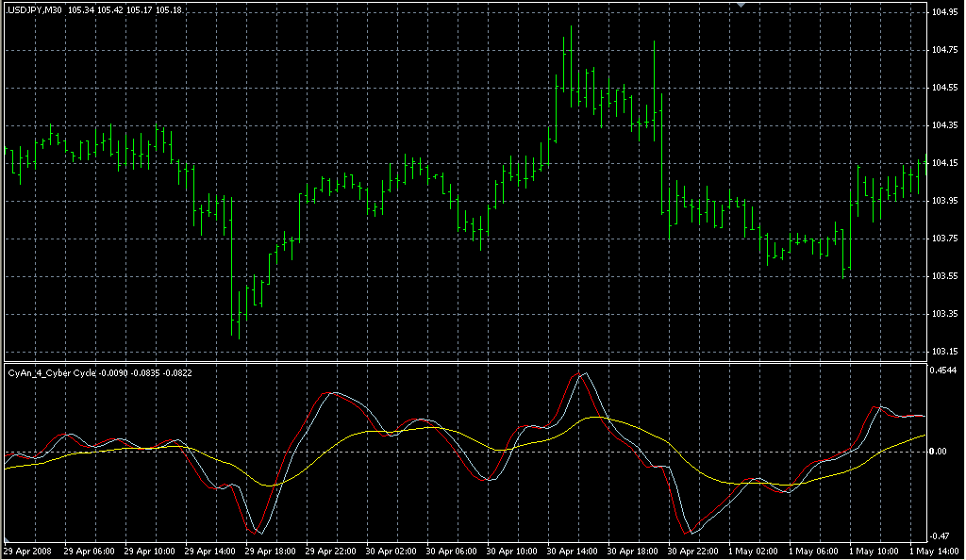
Task: Click the 0.00 indicator zero level label
Action: [940, 452]
